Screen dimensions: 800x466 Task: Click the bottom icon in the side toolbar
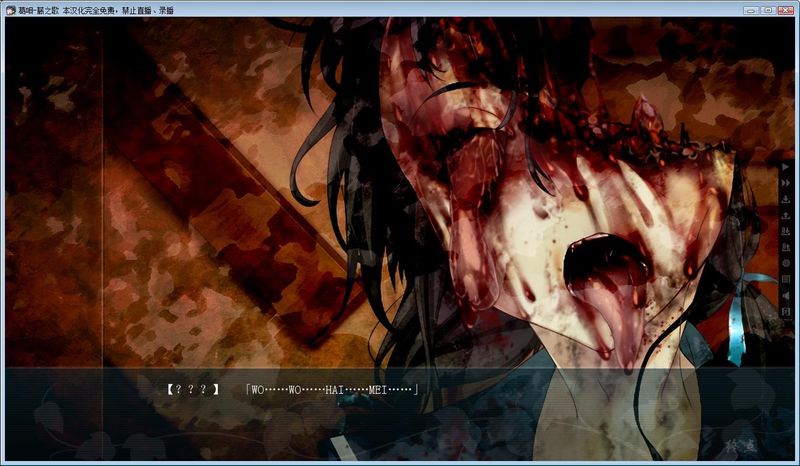(x=786, y=312)
